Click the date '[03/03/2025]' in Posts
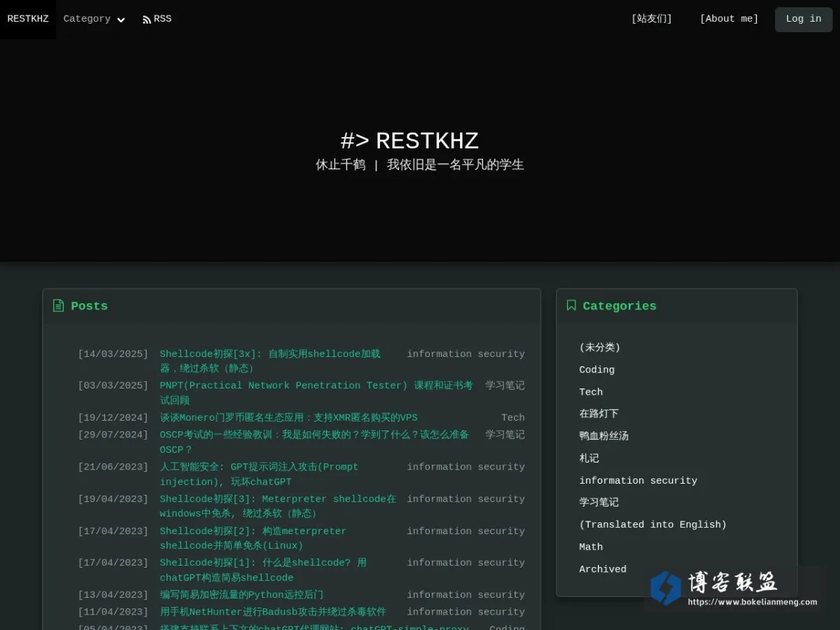Image resolution: width=840 pixels, height=630 pixels. click(113, 386)
